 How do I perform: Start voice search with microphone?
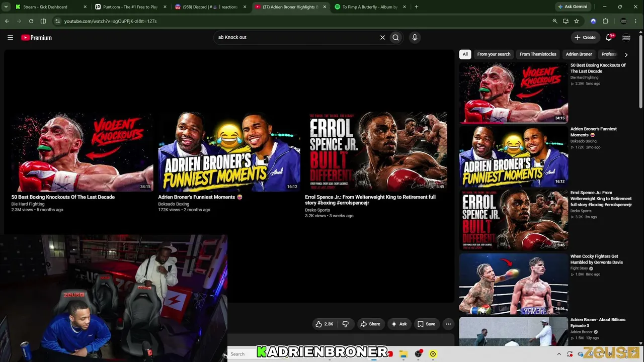415,37
